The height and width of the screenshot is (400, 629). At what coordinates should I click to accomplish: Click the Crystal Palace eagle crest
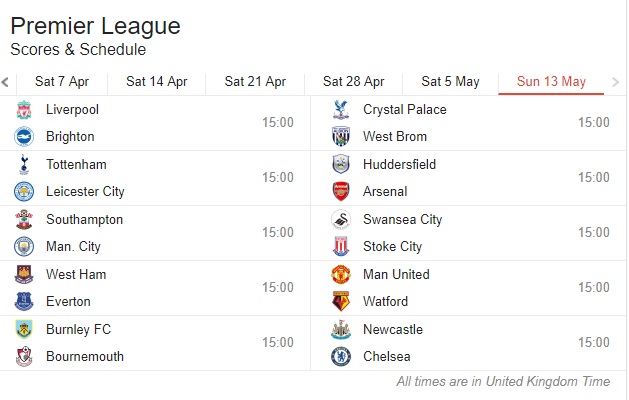coord(341,110)
